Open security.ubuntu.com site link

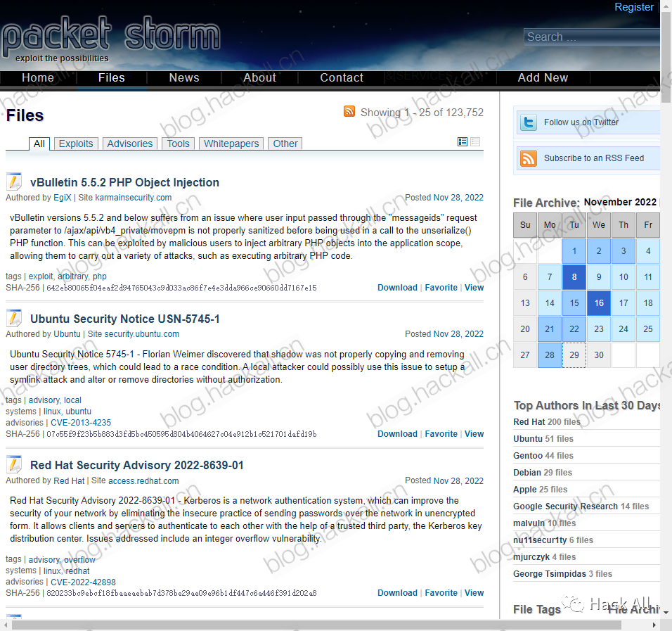(142, 333)
